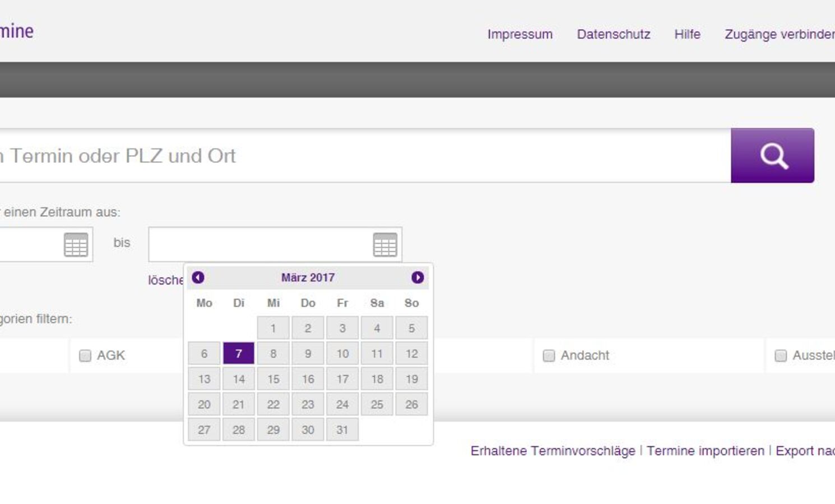Enable the AGK category checkbox
835x504 pixels.
point(85,356)
